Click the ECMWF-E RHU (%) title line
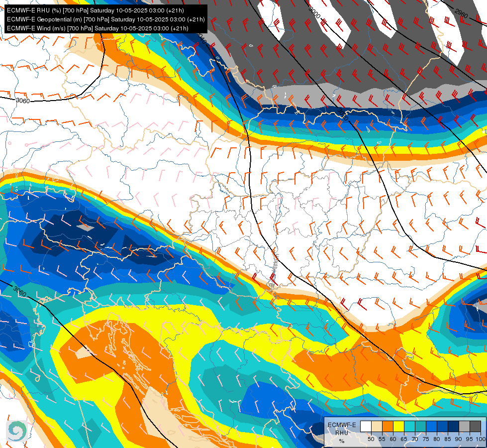The height and width of the screenshot is (448, 487). pyautogui.click(x=96, y=10)
